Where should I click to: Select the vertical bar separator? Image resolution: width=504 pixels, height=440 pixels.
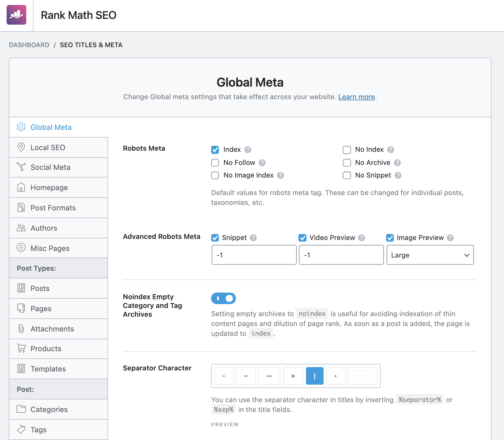315,376
